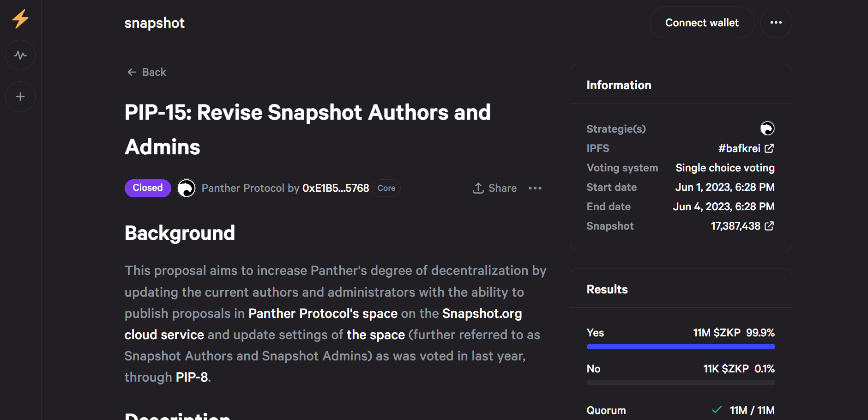
Task: Open the timeline activity icon in sidebar
Action: (20, 55)
